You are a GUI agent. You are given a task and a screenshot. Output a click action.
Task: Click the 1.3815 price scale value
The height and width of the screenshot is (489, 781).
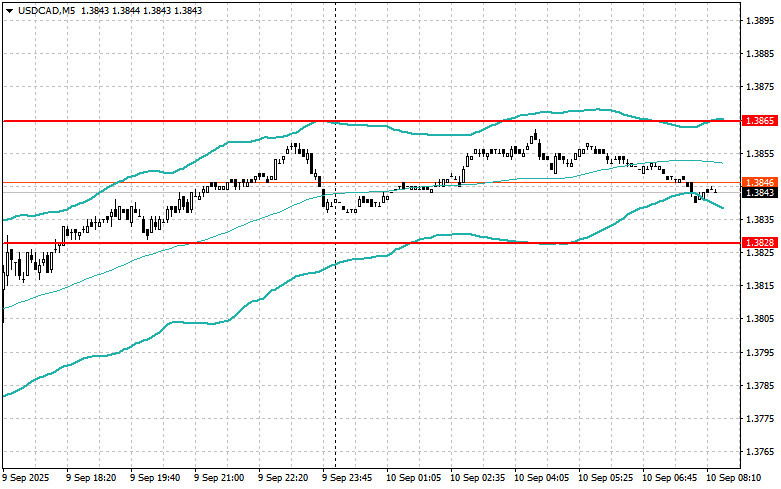tap(761, 286)
